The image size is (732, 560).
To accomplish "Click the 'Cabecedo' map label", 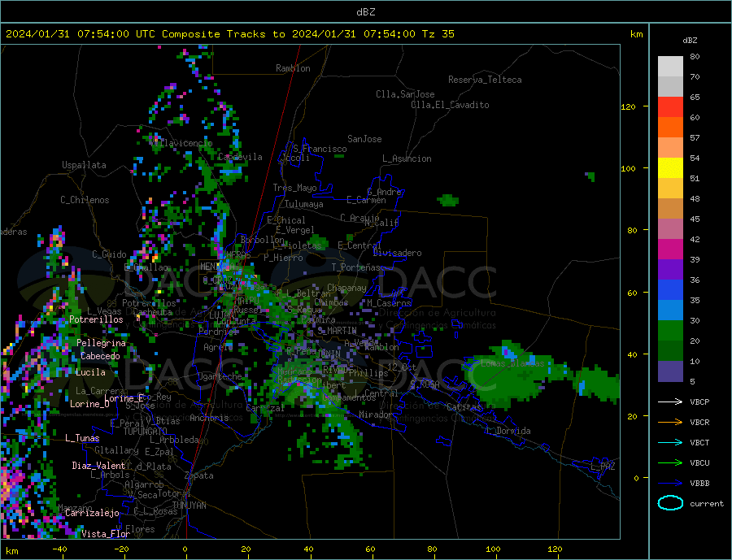I will (x=100, y=356).
